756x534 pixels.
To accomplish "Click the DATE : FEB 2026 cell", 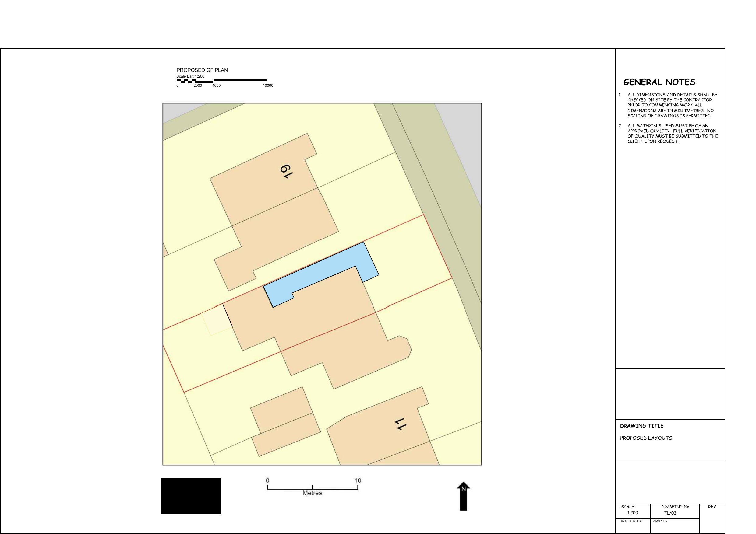I will (x=631, y=521).
